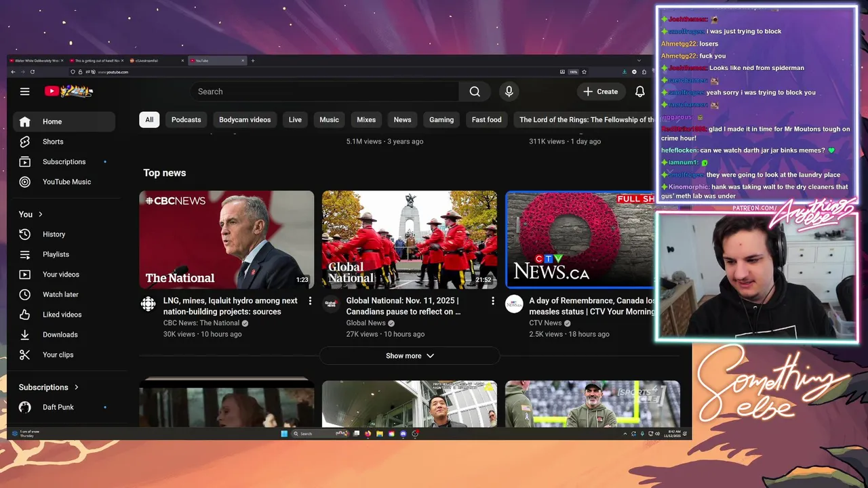The width and height of the screenshot is (868, 488).
Task: Select the All filter chip
Action: click(x=149, y=120)
